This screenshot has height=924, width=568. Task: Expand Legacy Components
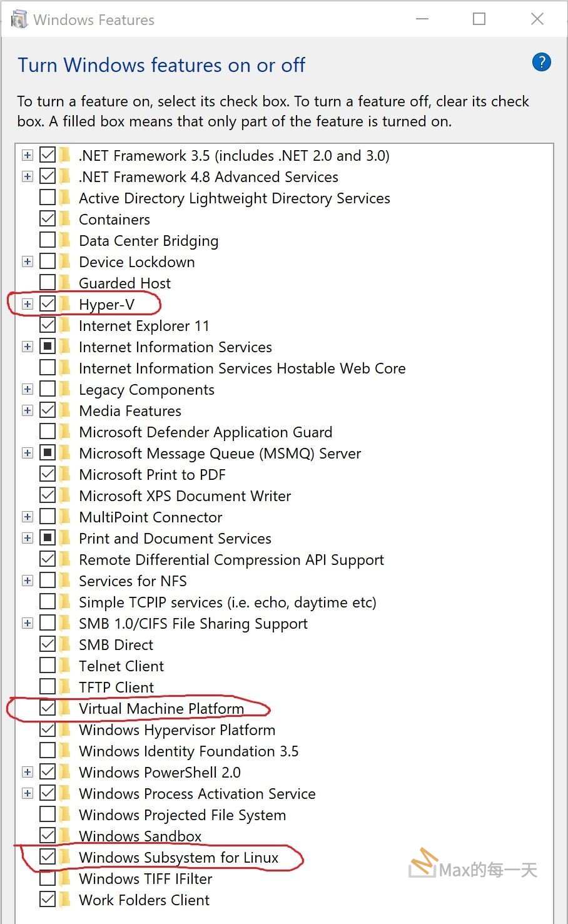click(27, 388)
